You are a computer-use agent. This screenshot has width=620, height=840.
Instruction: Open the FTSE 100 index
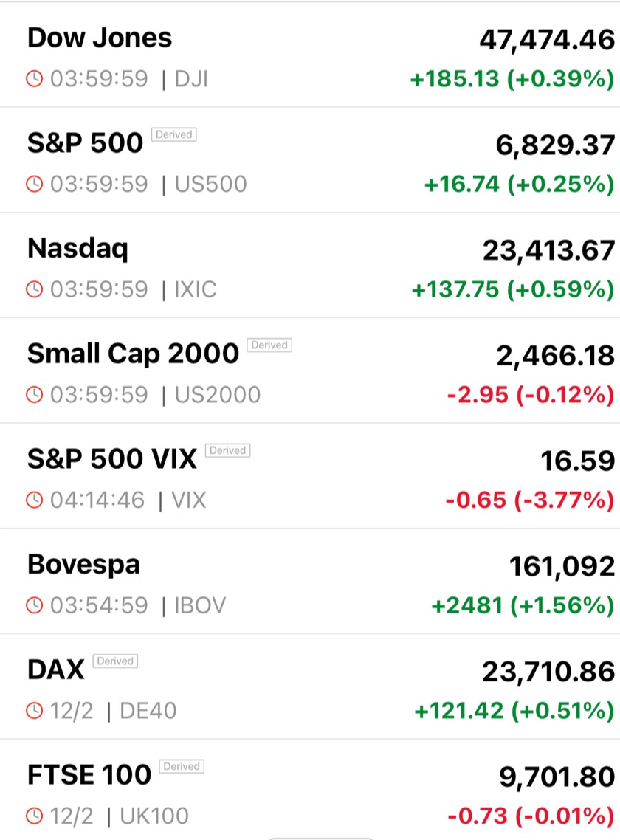tap(89, 775)
